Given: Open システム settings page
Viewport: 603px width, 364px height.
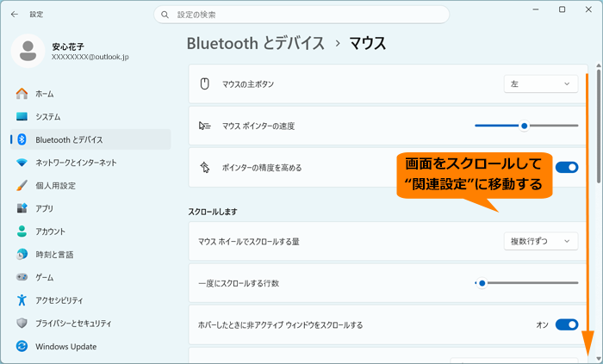Looking at the screenshot, I should [90, 116].
